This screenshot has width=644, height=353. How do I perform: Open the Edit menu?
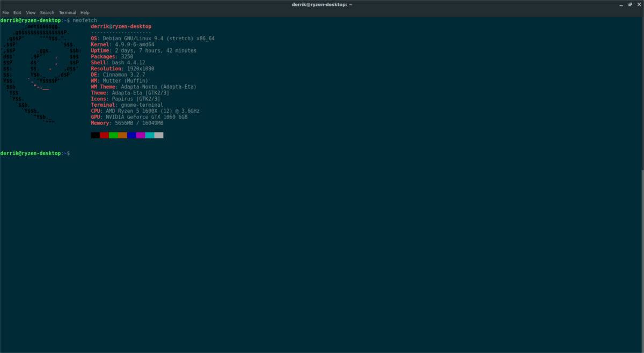18,12
